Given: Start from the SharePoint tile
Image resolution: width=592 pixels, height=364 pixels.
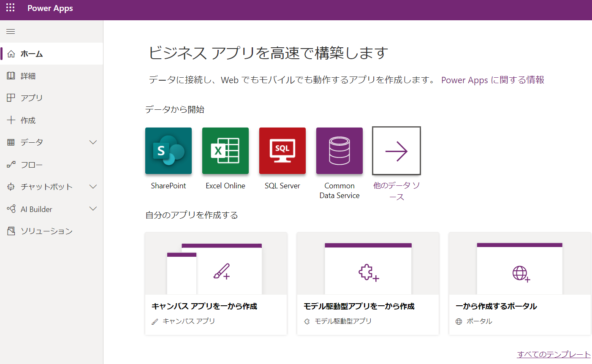Looking at the screenshot, I should [x=168, y=151].
